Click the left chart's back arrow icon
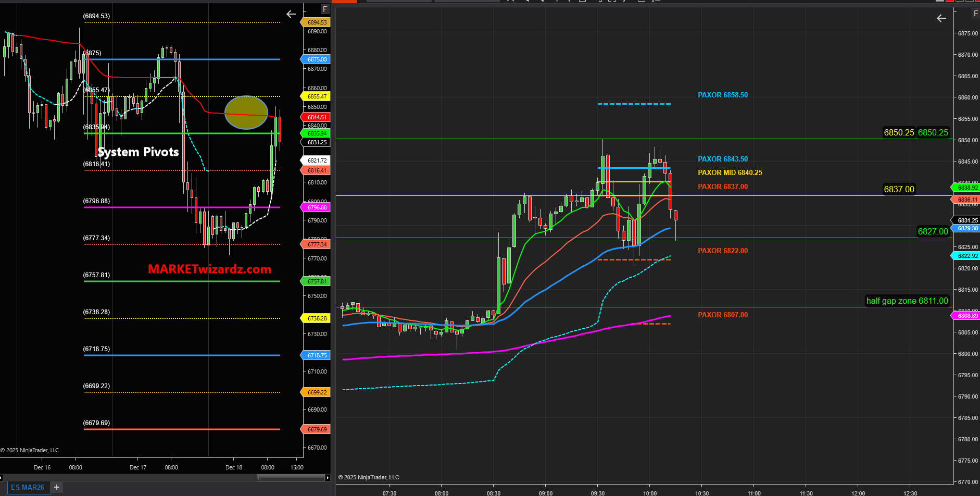The width and height of the screenshot is (980, 496). [291, 14]
